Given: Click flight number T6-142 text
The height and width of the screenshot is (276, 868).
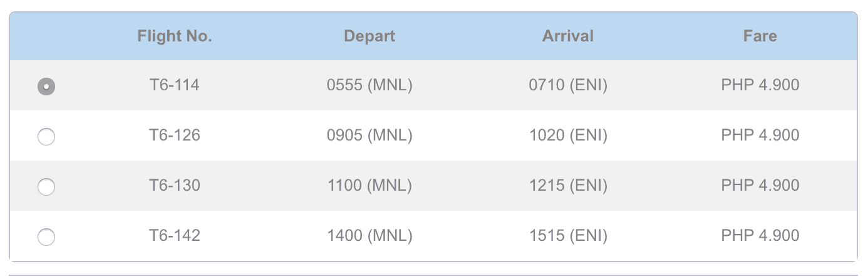Looking at the screenshot, I should (175, 236).
